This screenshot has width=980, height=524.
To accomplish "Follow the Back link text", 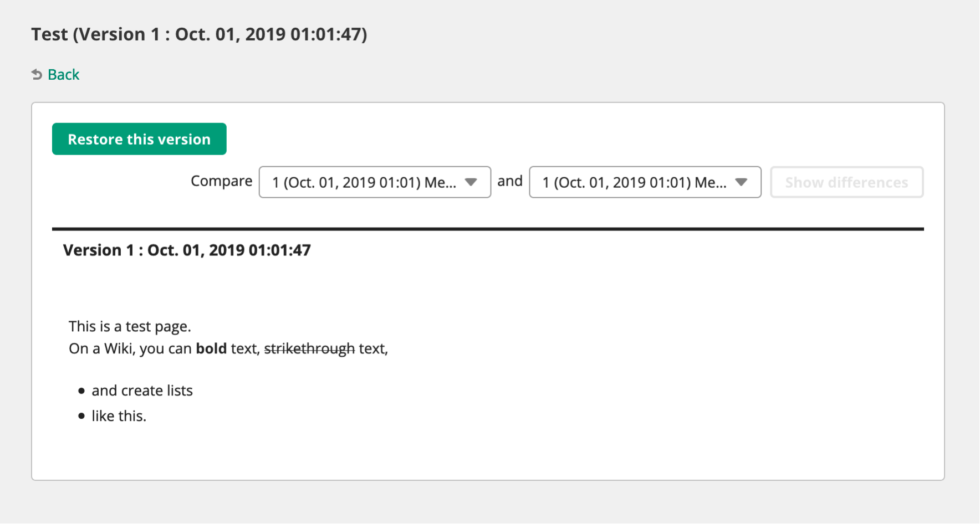I will point(63,75).
